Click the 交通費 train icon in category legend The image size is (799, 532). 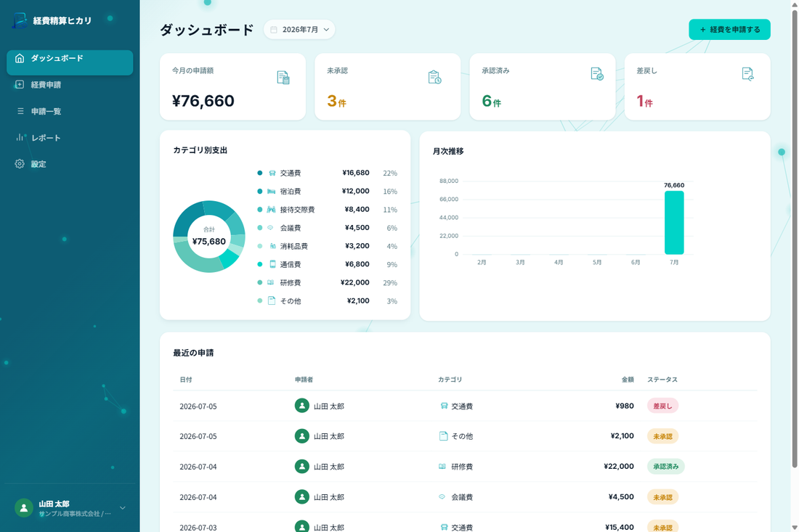(272, 173)
